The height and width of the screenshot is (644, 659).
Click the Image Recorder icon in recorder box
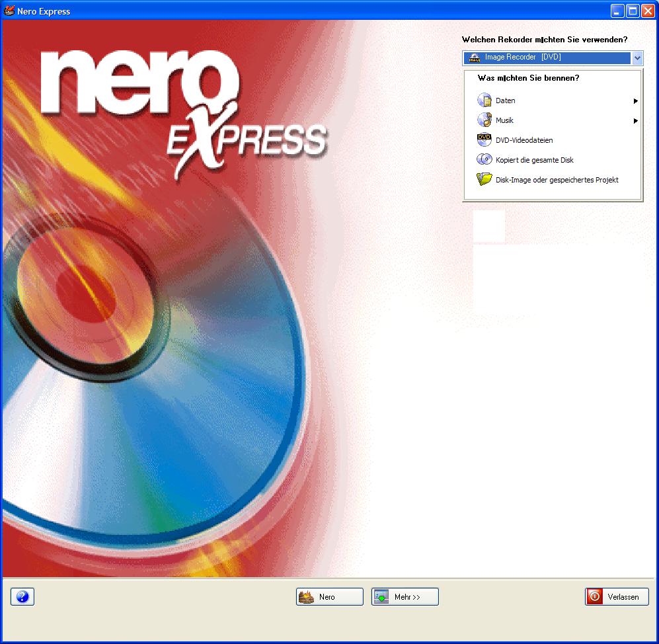474,58
